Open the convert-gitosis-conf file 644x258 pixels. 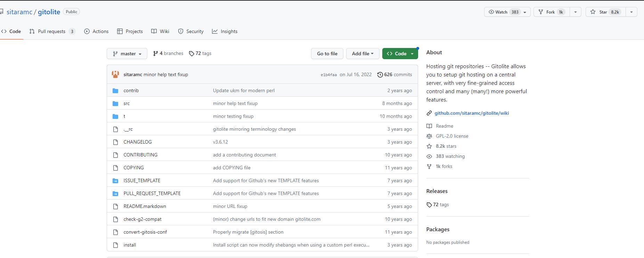coord(145,232)
